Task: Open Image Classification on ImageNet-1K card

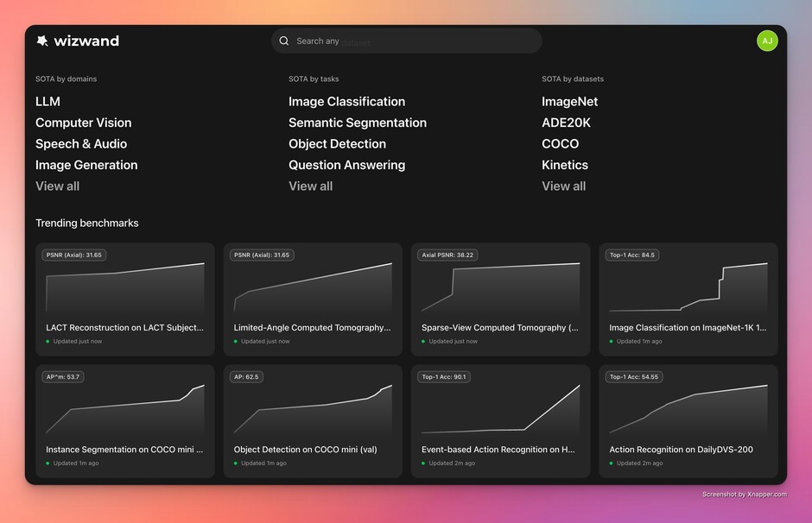Action: pos(688,299)
